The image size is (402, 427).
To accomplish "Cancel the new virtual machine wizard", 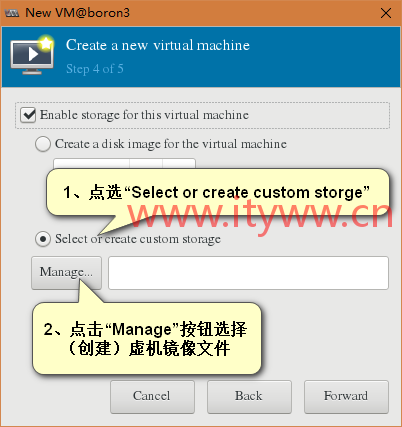I will click(152, 396).
